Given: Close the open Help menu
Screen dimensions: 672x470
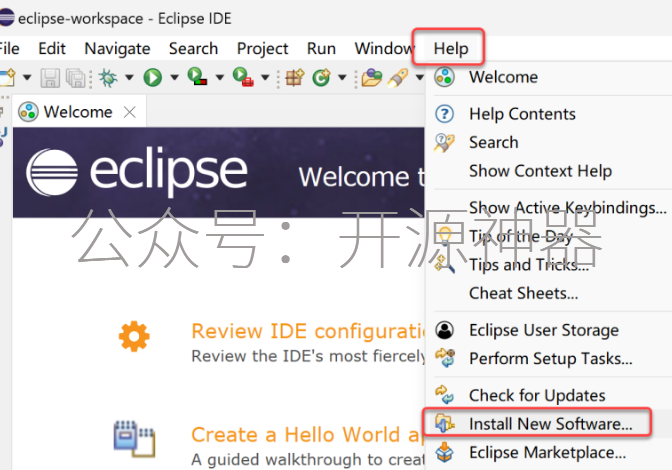Looking at the screenshot, I should point(450,48).
